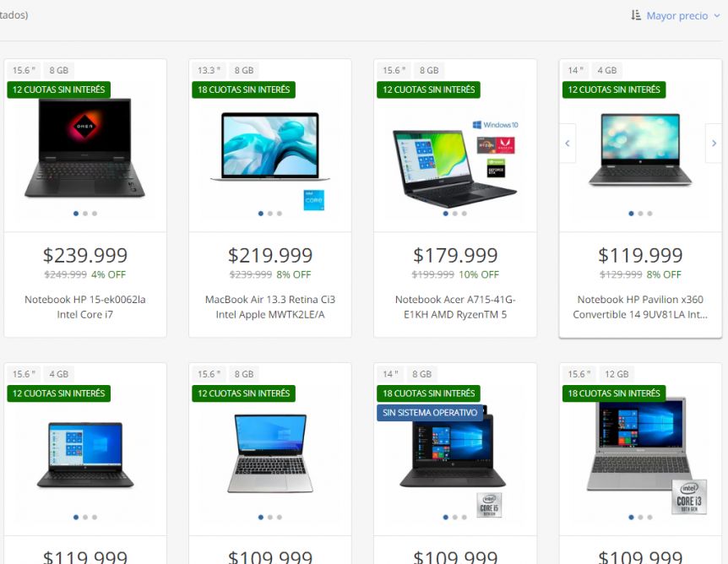Click the HP Omen laptop thumbnail

point(85,149)
